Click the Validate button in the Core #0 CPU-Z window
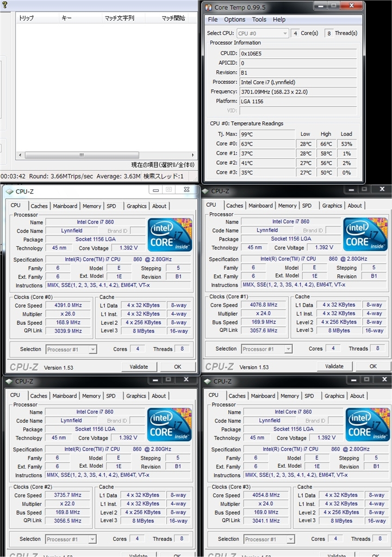The height and width of the screenshot is (557, 392). (139, 367)
